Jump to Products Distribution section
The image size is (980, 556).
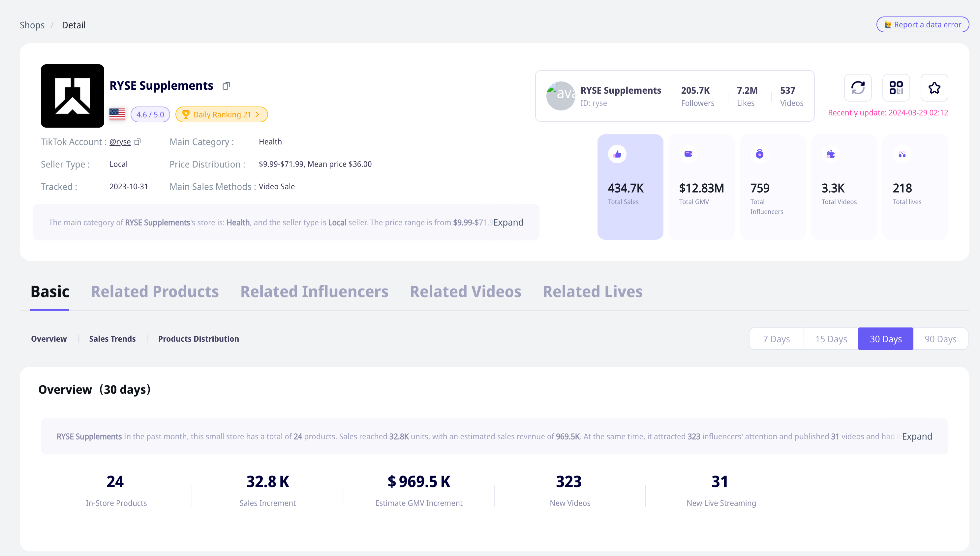click(199, 339)
